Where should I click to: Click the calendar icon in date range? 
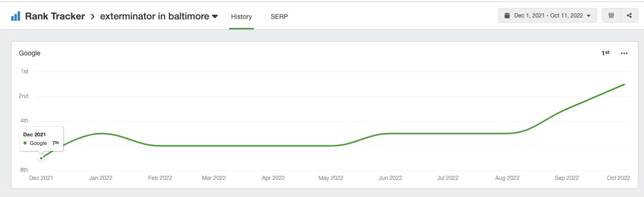coord(507,16)
